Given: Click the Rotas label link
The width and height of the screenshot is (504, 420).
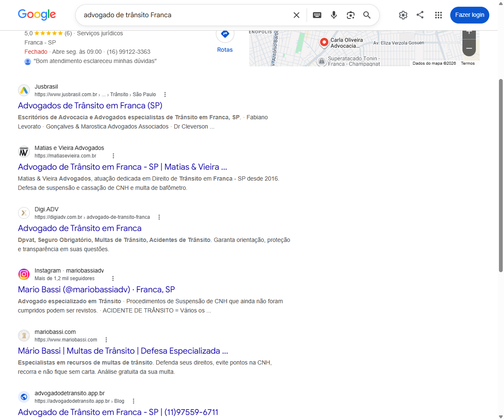Looking at the screenshot, I should (x=225, y=50).
